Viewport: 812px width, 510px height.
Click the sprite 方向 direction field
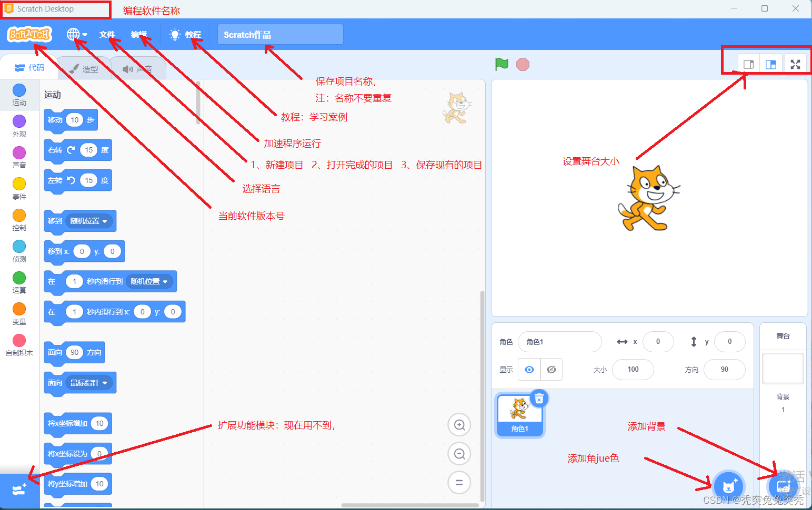coord(724,370)
